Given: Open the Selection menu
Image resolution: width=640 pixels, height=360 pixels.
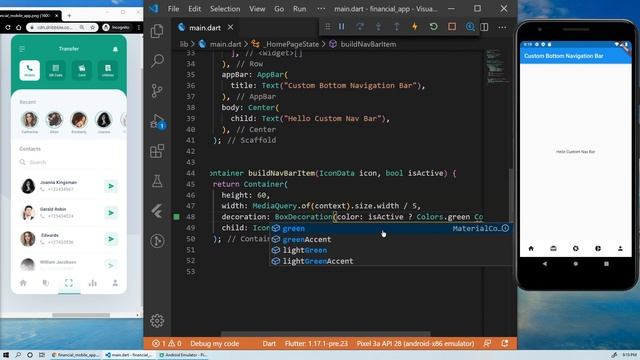Looking at the screenshot, I should pyautogui.click(x=225, y=9).
